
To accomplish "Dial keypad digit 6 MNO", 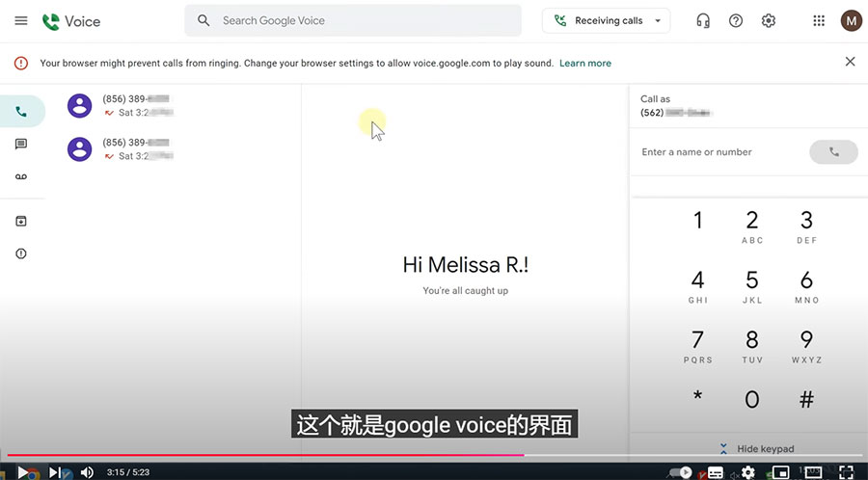I will click(x=806, y=286).
